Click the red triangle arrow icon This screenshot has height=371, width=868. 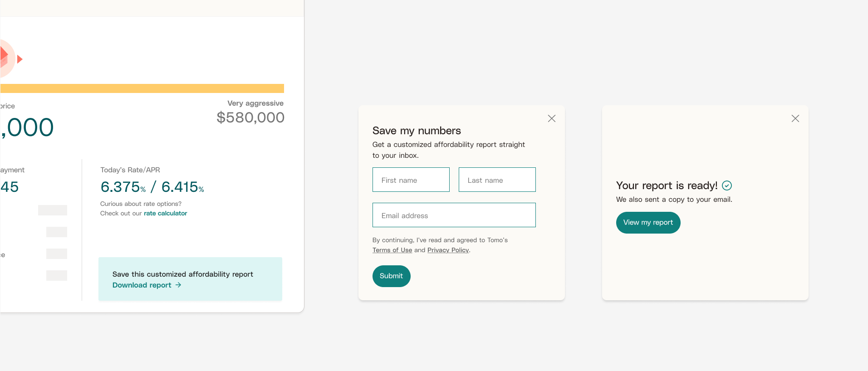[20, 59]
